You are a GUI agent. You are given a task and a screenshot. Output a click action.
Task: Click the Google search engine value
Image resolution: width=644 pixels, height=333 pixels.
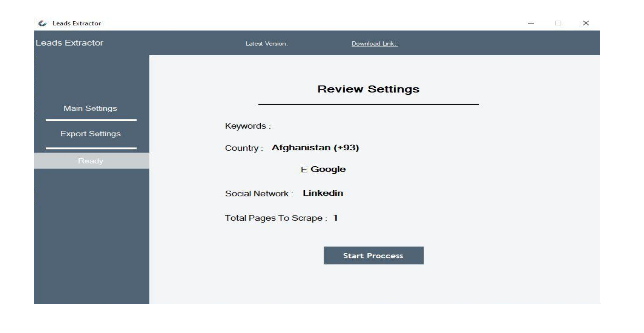pos(328,169)
